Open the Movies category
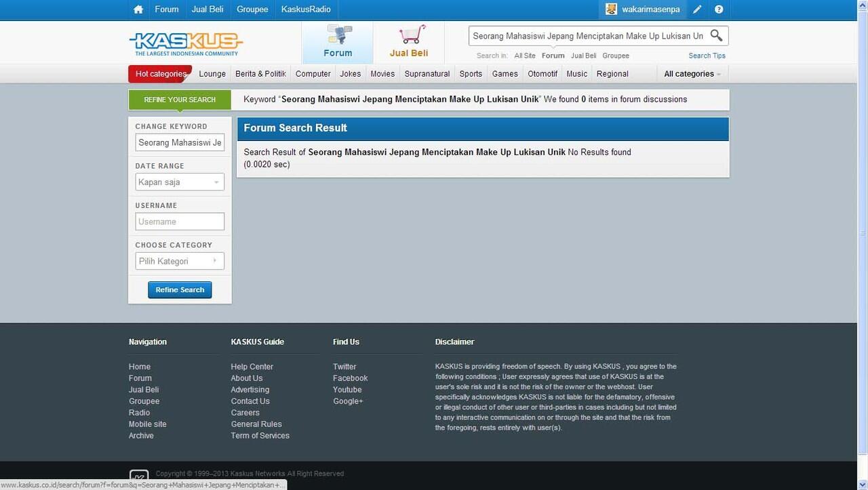 382,74
